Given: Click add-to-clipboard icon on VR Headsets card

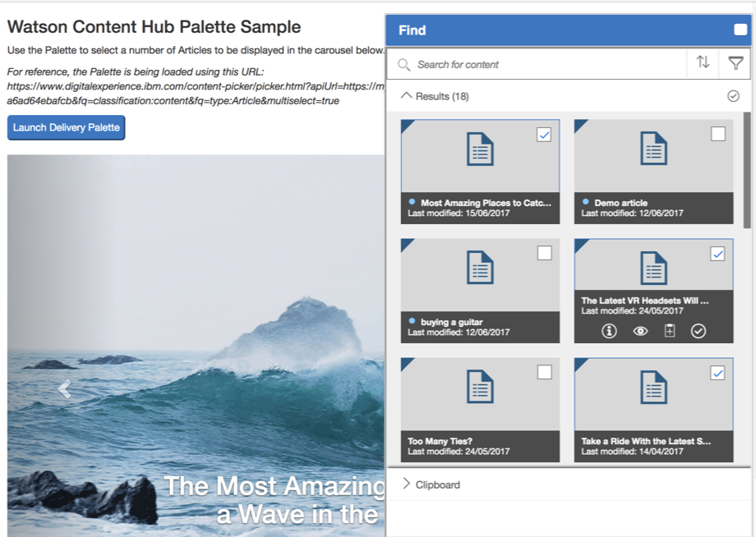Looking at the screenshot, I should point(670,331).
